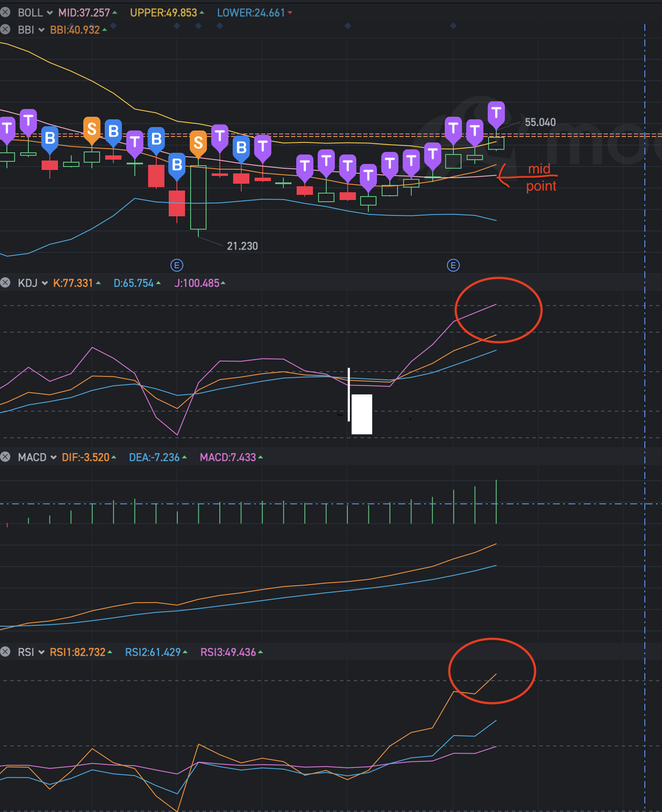Click the tall hollow green candle above 21.230
The image size is (662, 812).
pyautogui.click(x=198, y=197)
